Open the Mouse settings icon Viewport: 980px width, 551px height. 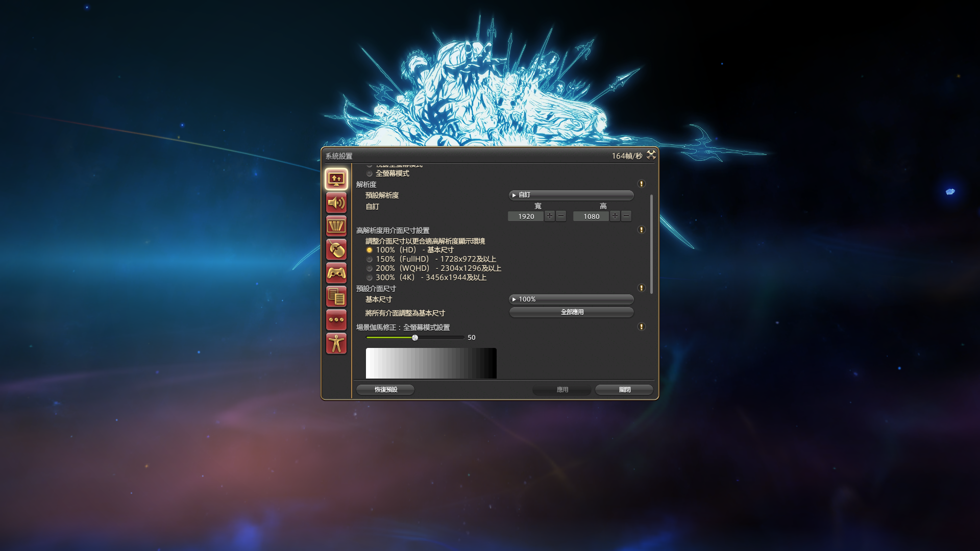(336, 249)
